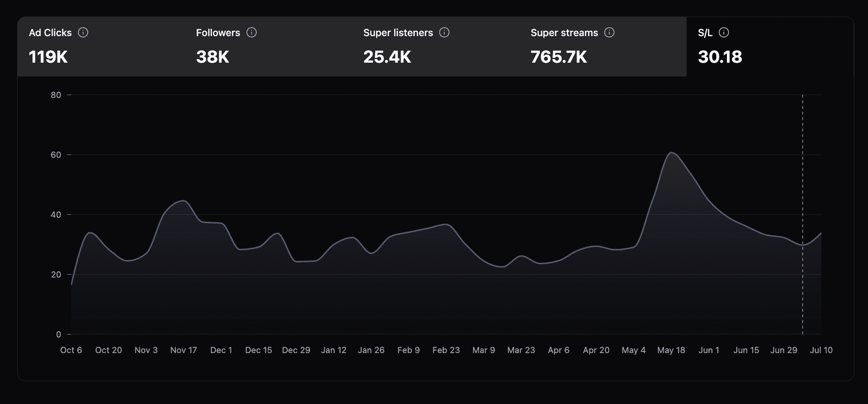
Task: Click the 119K Ad Clicks value
Action: click(x=48, y=57)
